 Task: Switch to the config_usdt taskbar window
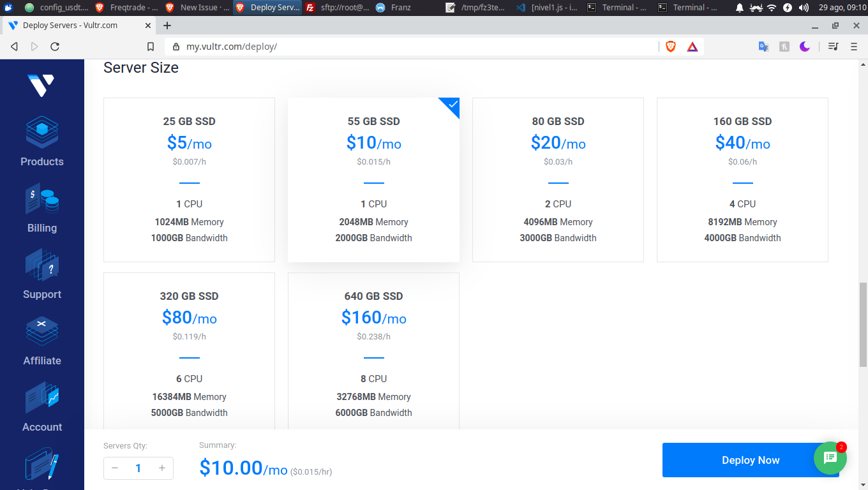(x=57, y=8)
